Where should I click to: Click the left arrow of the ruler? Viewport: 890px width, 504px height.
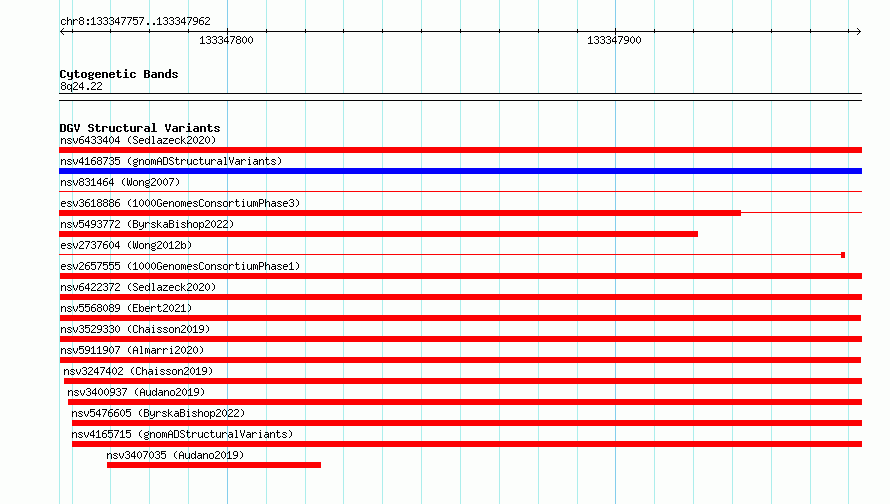pos(63,32)
